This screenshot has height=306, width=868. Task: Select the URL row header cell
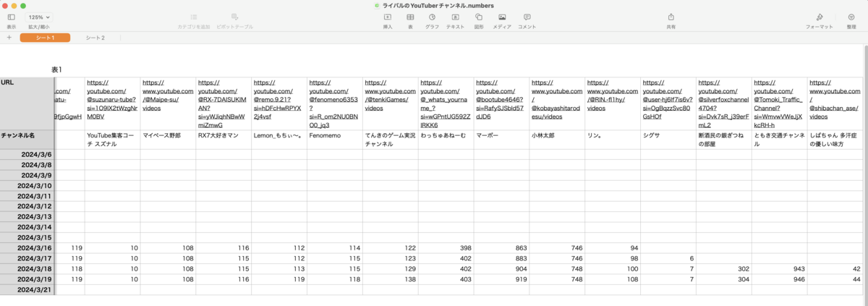pos(27,103)
